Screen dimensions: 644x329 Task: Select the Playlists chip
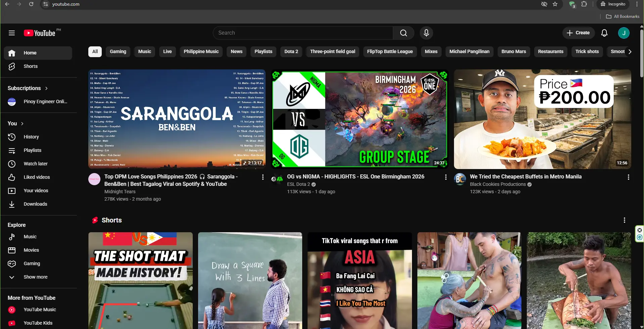(x=263, y=51)
